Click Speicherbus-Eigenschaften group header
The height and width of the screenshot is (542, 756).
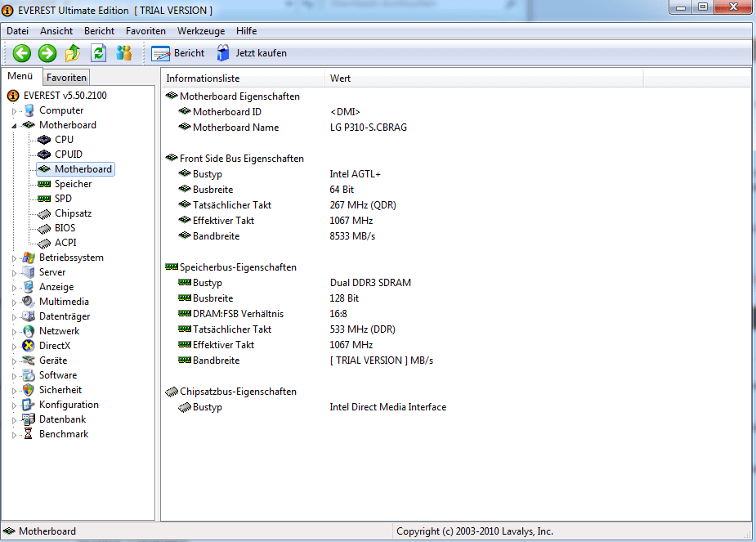tap(238, 267)
